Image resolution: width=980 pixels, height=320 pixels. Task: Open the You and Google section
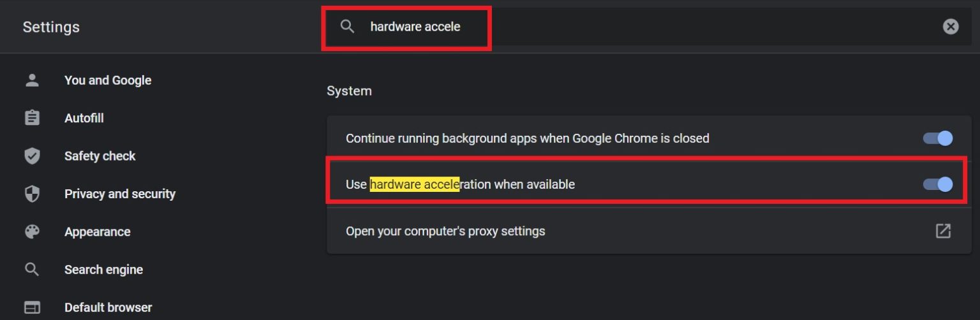click(108, 80)
